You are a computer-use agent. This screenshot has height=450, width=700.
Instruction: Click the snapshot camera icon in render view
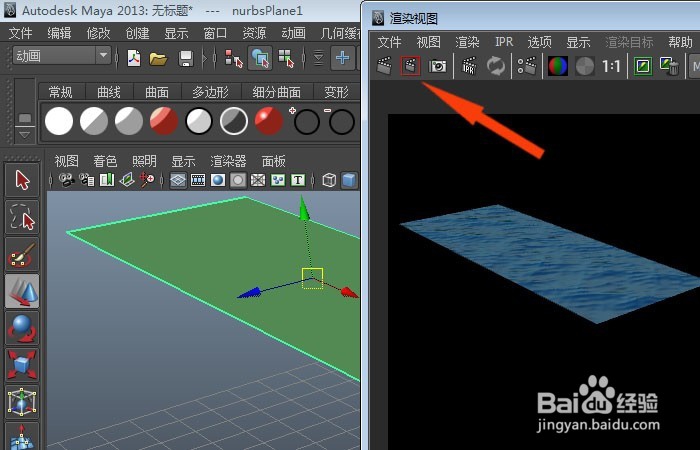click(x=437, y=67)
